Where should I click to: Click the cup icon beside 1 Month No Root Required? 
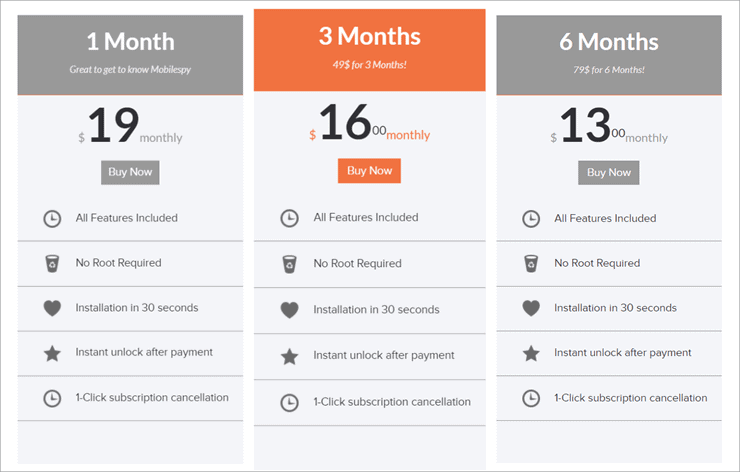click(x=52, y=263)
